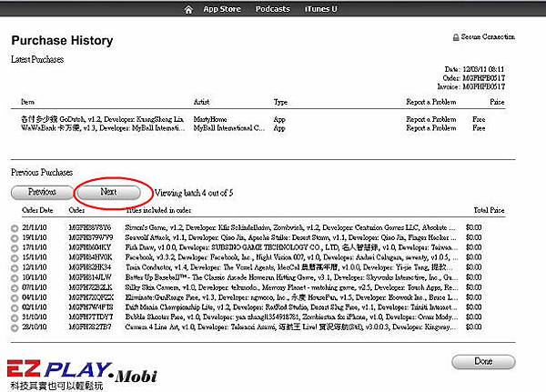Image resolution: width=546 pixels, height=392 pixels.
Task: Click the Type column header
Action: pos(280,102)
